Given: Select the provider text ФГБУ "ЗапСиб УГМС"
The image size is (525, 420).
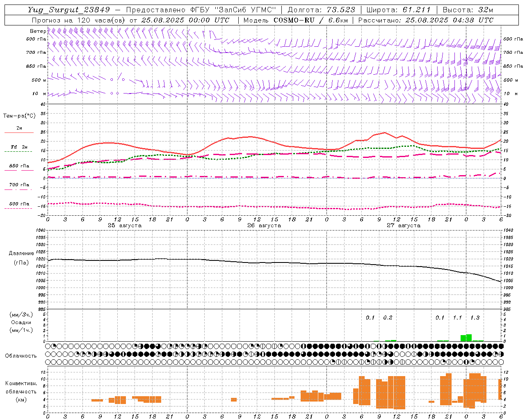Looking at the screenshot, I should pyautogui.click(x=233, y=10).
